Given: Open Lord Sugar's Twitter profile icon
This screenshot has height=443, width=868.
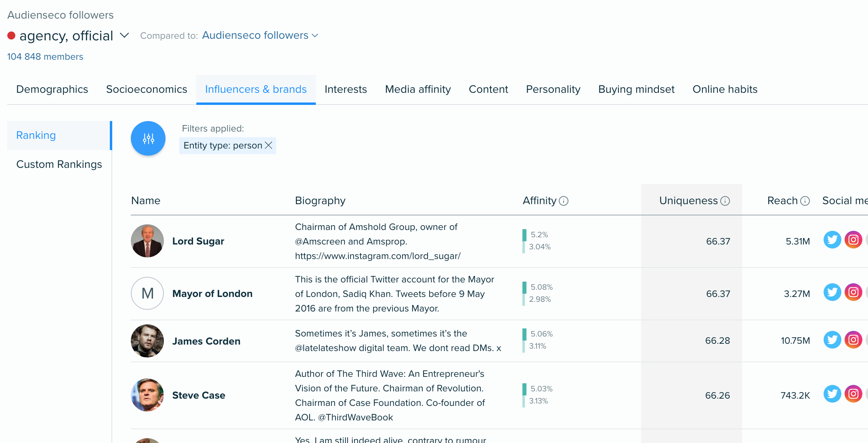Looking at the screenshot, I should coord(832,240).
